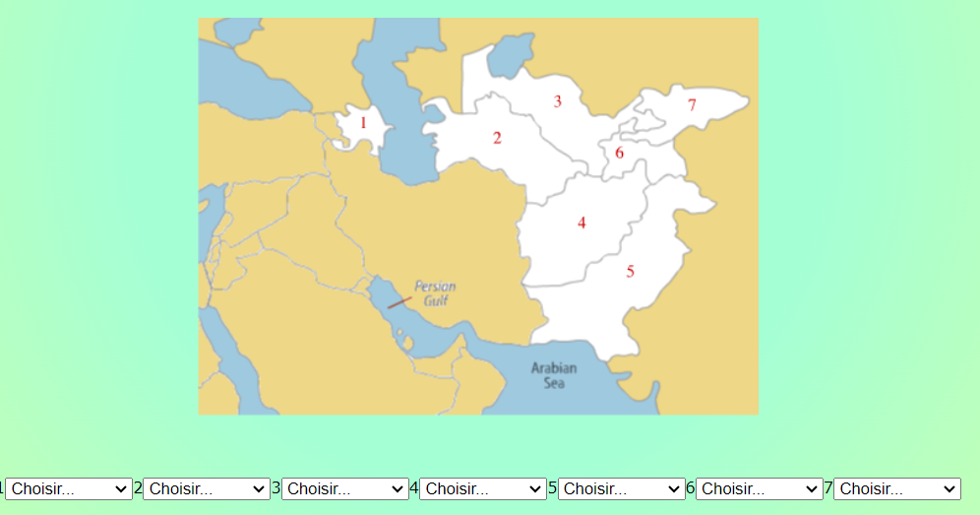Open the dropdown for country number 1

point(69,488)
